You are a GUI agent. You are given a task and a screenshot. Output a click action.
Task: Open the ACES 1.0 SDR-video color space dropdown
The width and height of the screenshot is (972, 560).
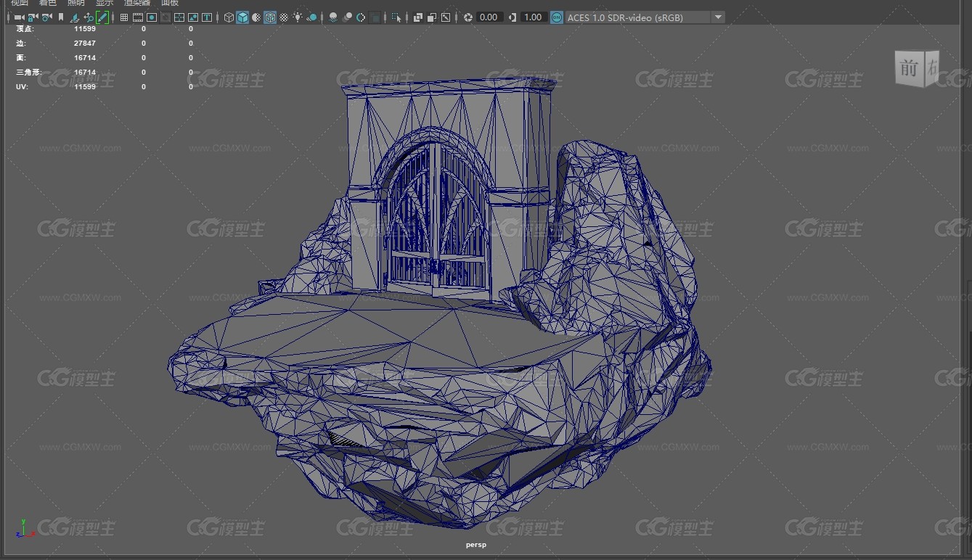[x=645, y=17]
